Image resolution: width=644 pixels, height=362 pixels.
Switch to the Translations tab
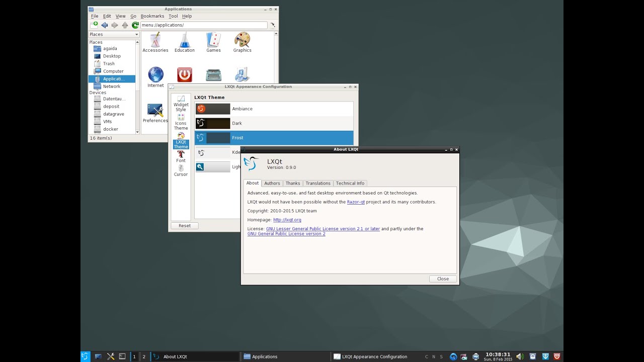pyautogui.click(x=318, y=183)
